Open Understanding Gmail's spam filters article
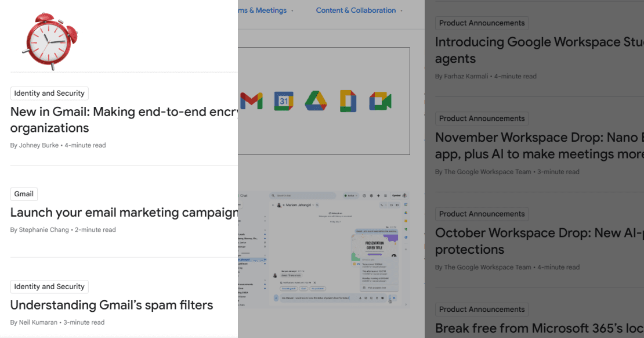 pos(112,305)
